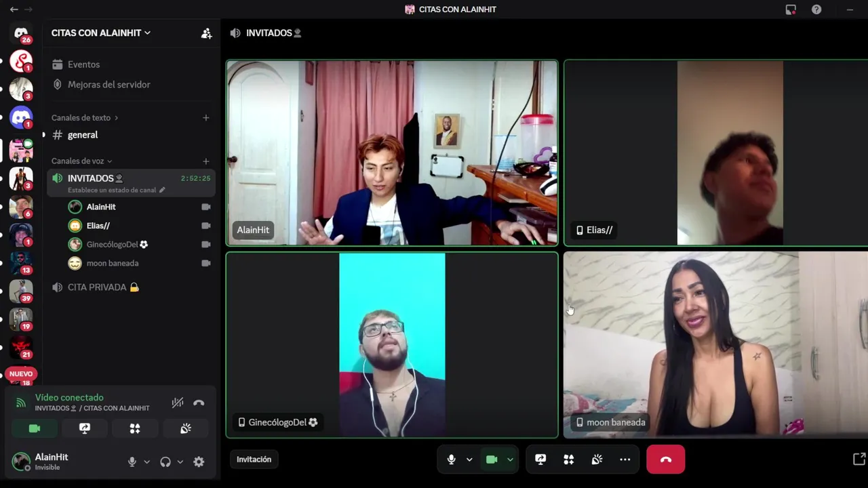Open CITAS CON ALAINHIT server dropdown menu
This screenshot has width=868, height=488.
pyautogui.click(x=101, y=33)
